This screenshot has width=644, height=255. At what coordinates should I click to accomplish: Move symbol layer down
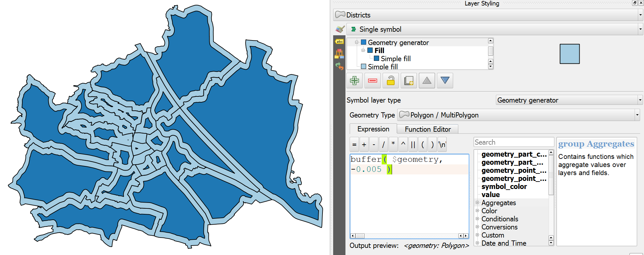tap(445, 81)
